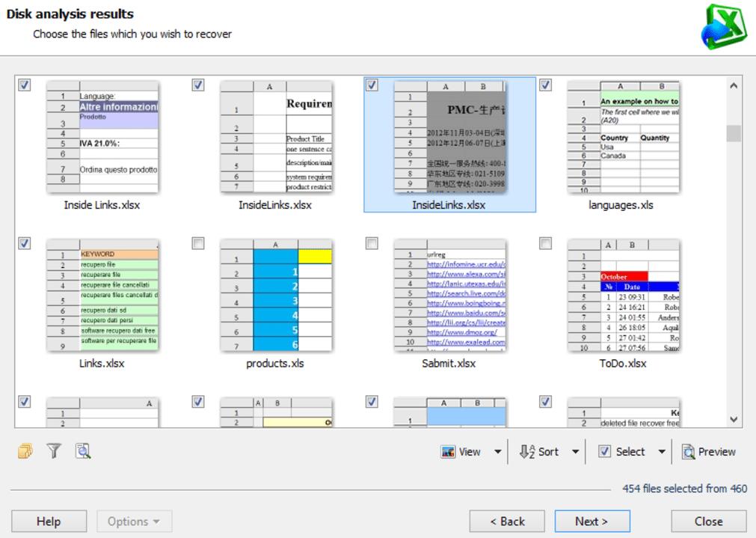756x538 pixels.
Task: Expand the Select dropdown arrow
Action: (662, 452)
